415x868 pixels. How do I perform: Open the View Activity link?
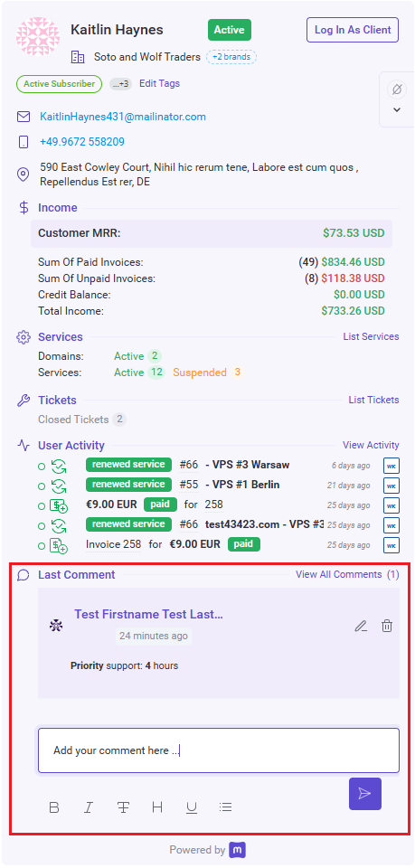coord(371,445)
